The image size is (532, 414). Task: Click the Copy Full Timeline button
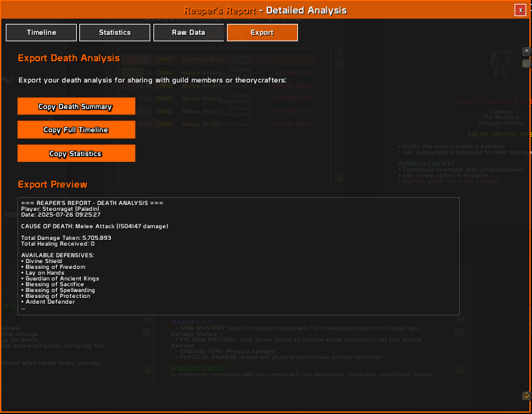pos(76,130)
